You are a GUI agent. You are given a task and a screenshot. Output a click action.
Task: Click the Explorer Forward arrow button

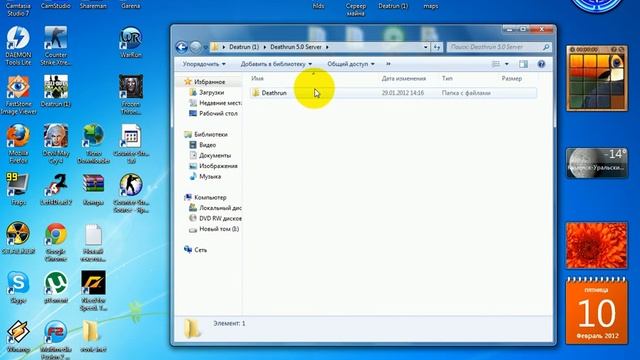[x=196, y=47]
